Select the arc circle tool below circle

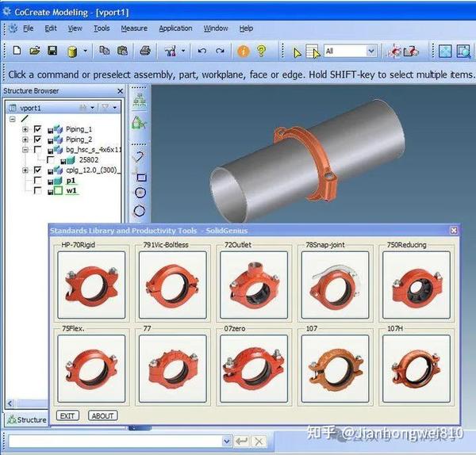pyautogui.click(x=140, y=211)
